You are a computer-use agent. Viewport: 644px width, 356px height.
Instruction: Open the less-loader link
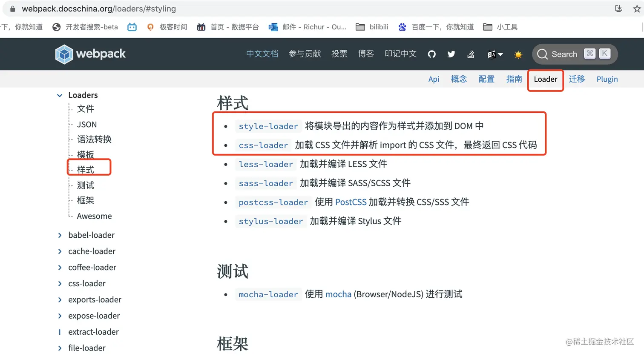click(x=266, y=164)
